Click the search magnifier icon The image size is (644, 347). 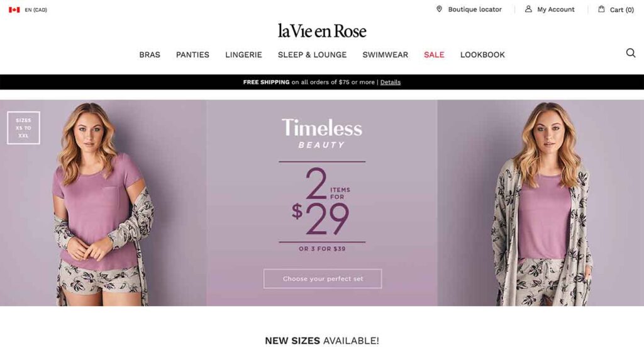click(x=630, y=53)
